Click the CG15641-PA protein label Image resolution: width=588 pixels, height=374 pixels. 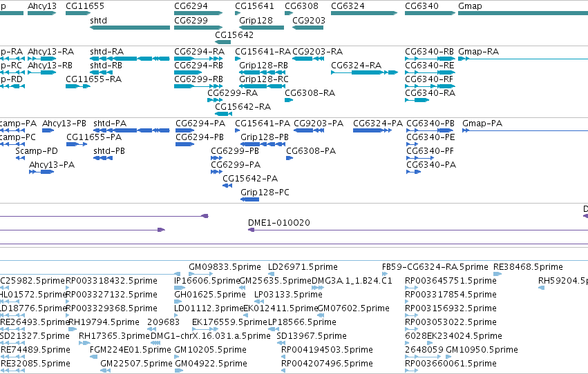click(263, 124)
